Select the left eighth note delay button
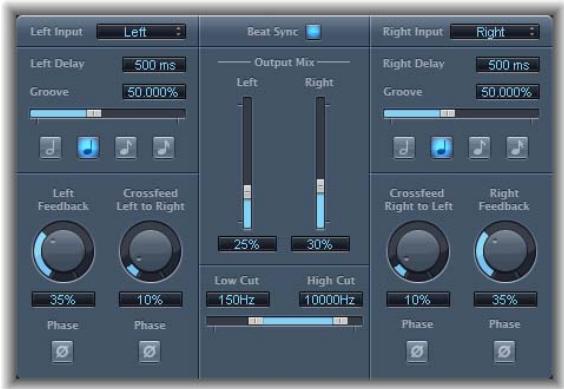Image resolution: width=564 pixels, height=389 pixels. [126, 147]
